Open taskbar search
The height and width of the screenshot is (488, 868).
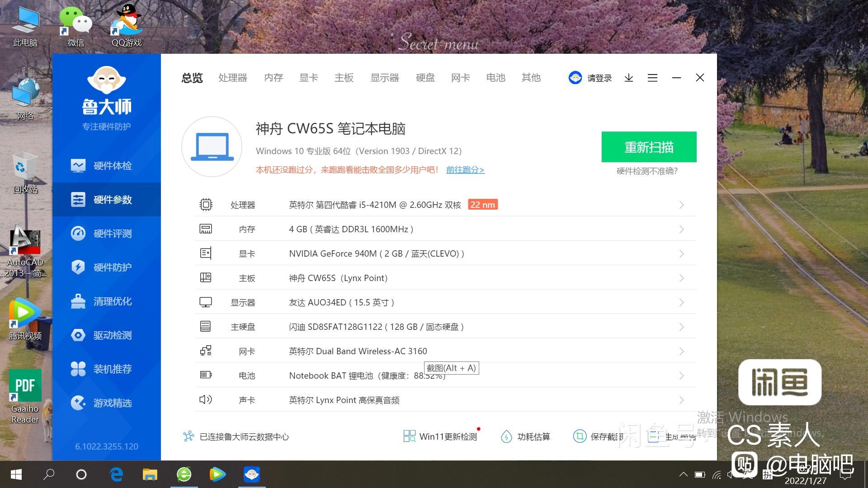48,474
